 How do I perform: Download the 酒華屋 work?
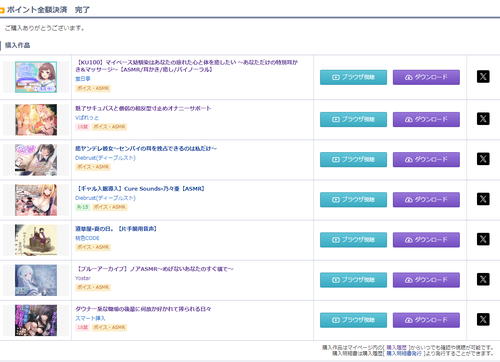[x=426, y=240]
